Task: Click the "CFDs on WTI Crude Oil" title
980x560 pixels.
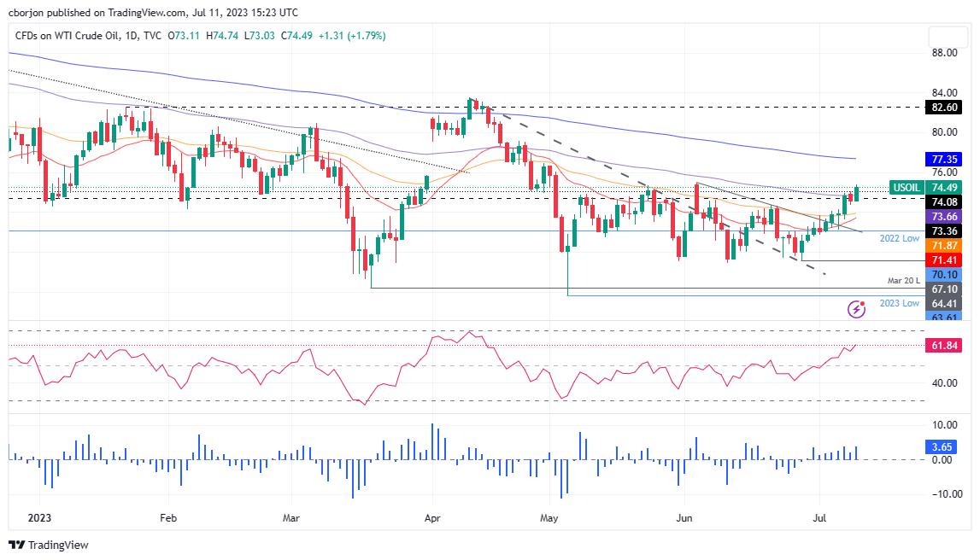Action: tap(64, 36)
